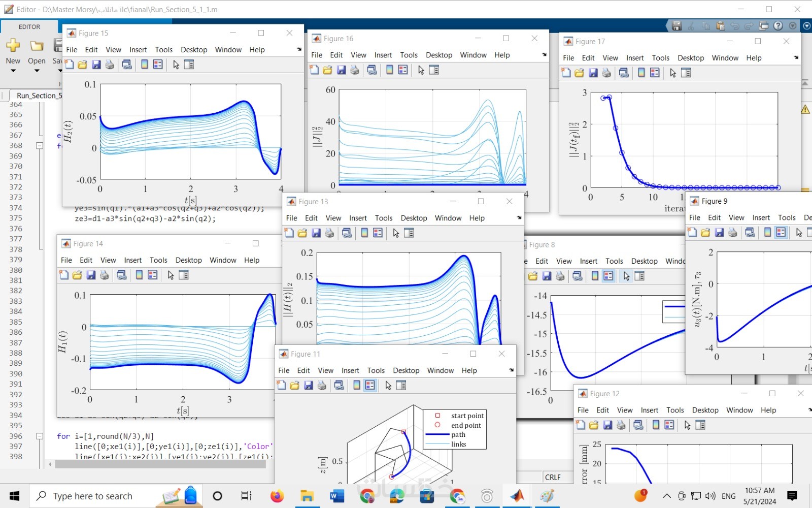
Task: Click the Open file button in Editor
Action: coord(37,52)
